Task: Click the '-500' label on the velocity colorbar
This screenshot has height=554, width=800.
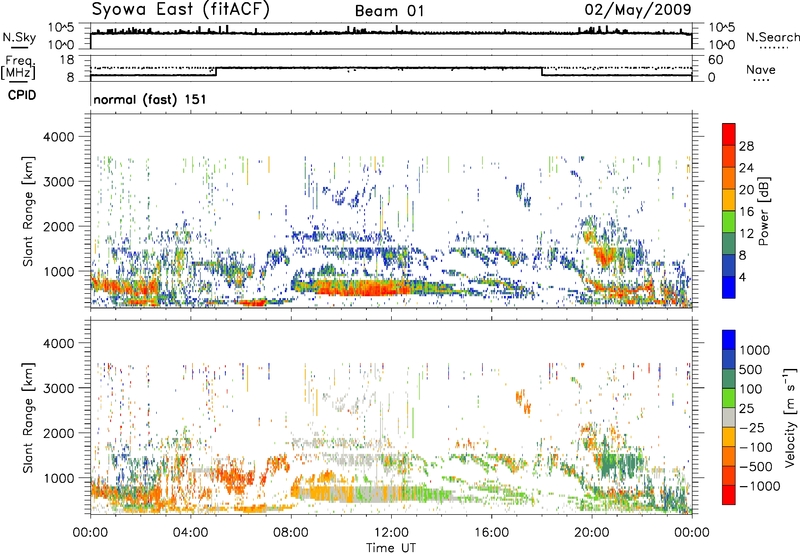Action: click(756, 466)
